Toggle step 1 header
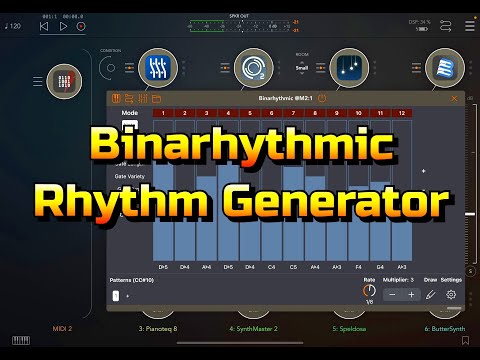This screenshot has width=480, height=360. (x=163, y=113)
